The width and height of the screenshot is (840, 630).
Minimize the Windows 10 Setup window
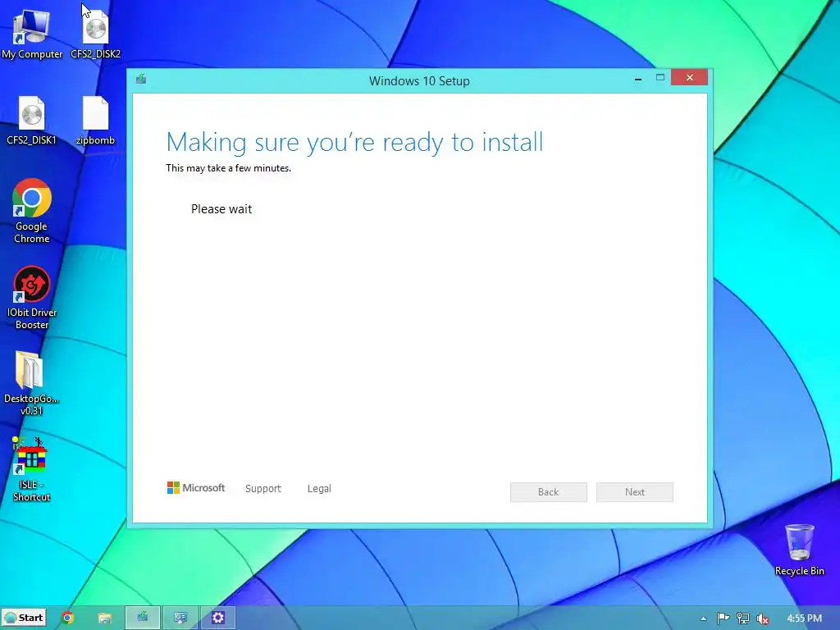[x=638, y=78]
